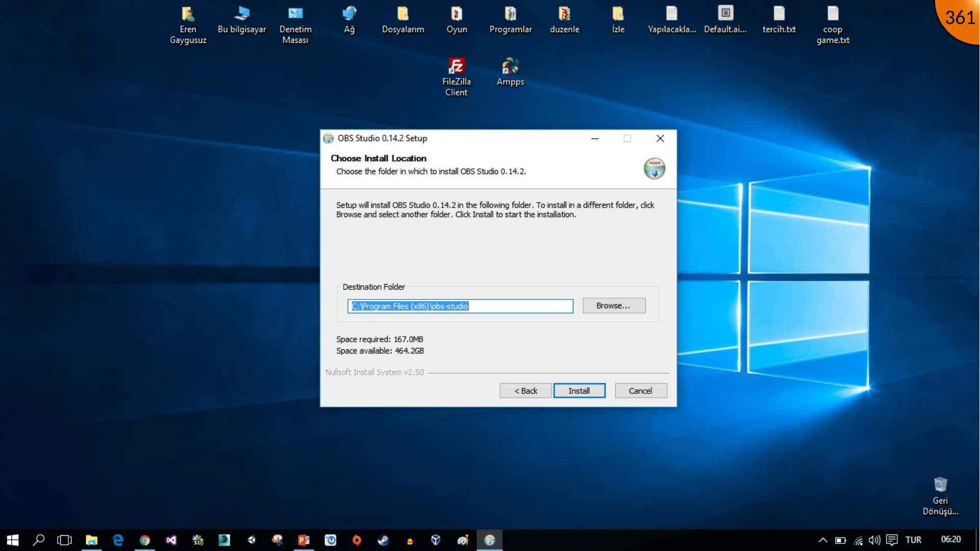Close the OBS Studio Setup window
This screenshot has height=551, width=980.
(660, 138)
